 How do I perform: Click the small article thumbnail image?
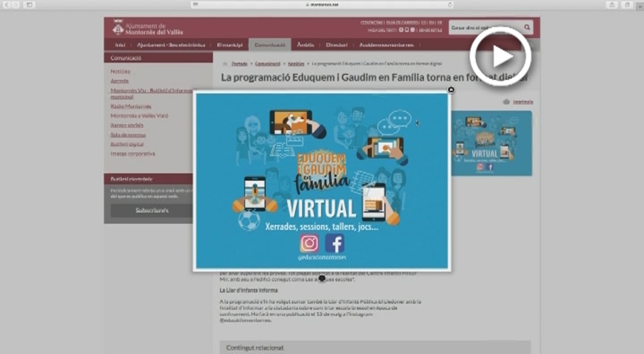coord(491,143)
